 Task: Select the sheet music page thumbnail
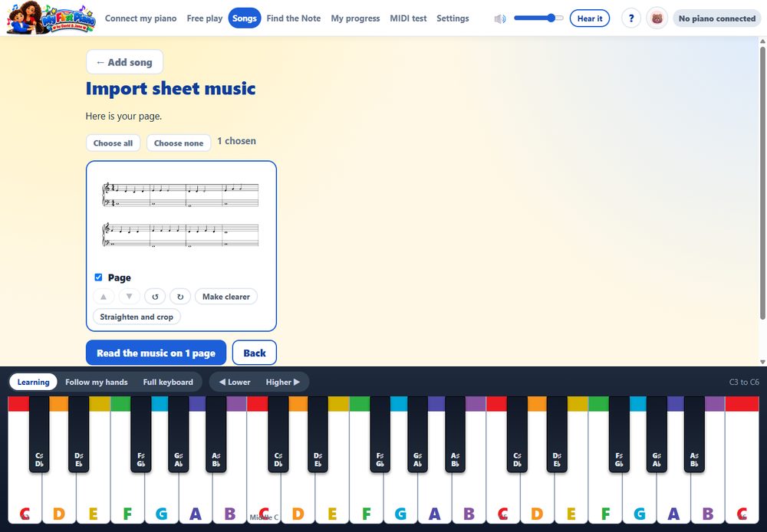pyautogui.click(x=180, y=215)
